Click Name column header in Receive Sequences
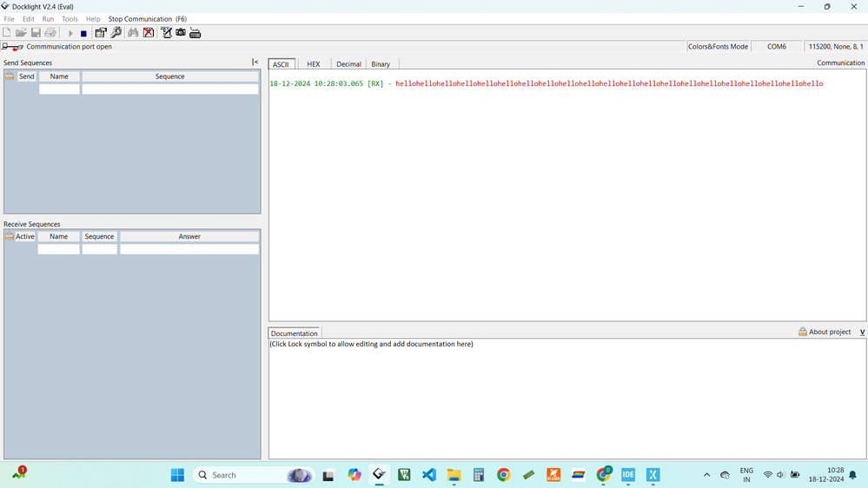 pos(59,236)
